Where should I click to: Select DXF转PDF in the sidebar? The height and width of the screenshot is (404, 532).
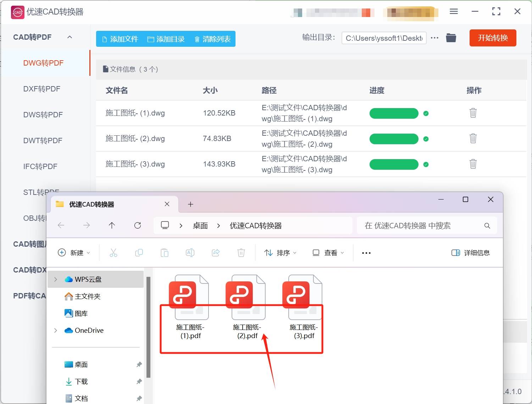coord(42,89)
